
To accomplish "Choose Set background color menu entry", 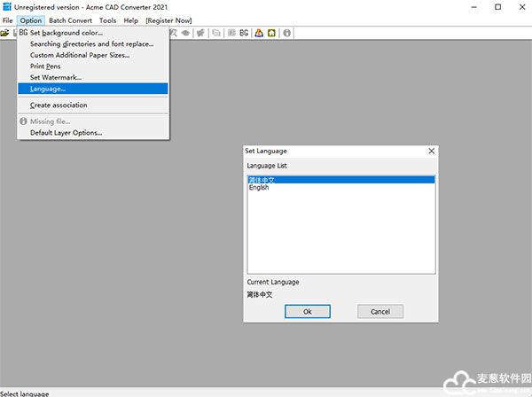I will pyautogui.click(x=93, y=33).
